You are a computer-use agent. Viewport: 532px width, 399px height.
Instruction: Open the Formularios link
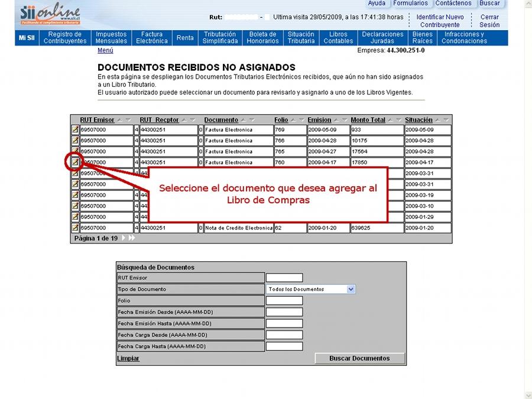click(x=411, y=3)
